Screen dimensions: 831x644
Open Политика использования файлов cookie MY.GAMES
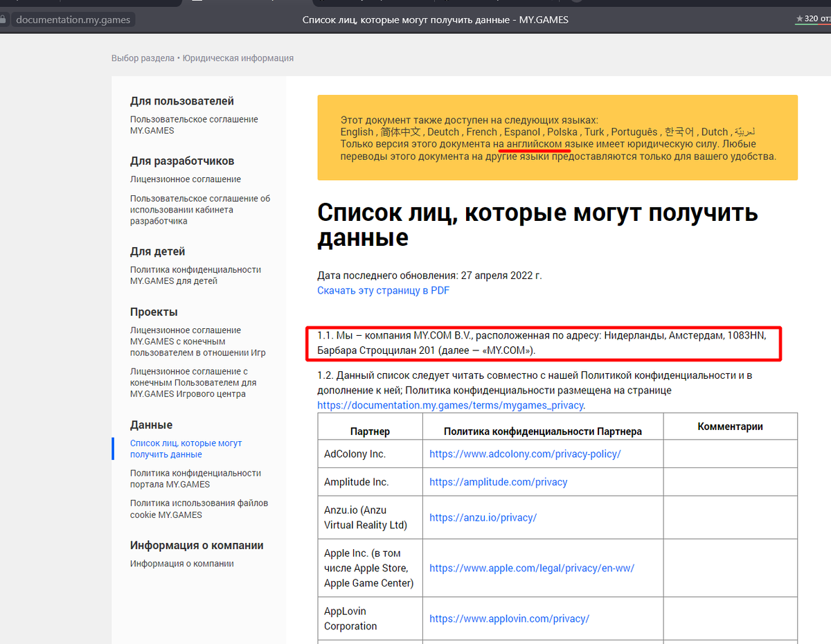tap(199, 509)
